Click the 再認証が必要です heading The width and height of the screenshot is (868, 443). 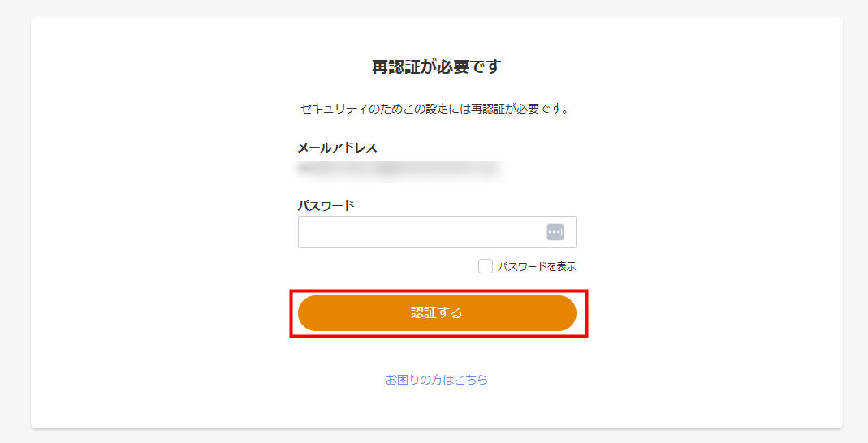437,67
